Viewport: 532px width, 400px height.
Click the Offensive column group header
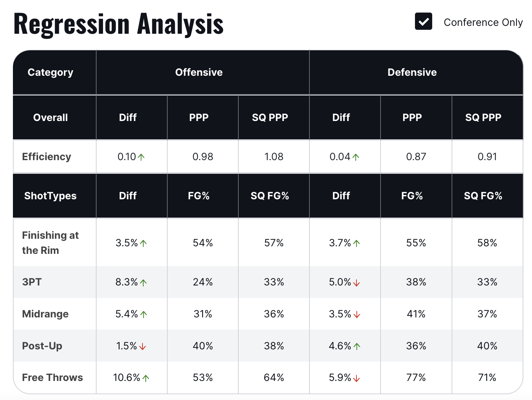click(x=199, y=72)
